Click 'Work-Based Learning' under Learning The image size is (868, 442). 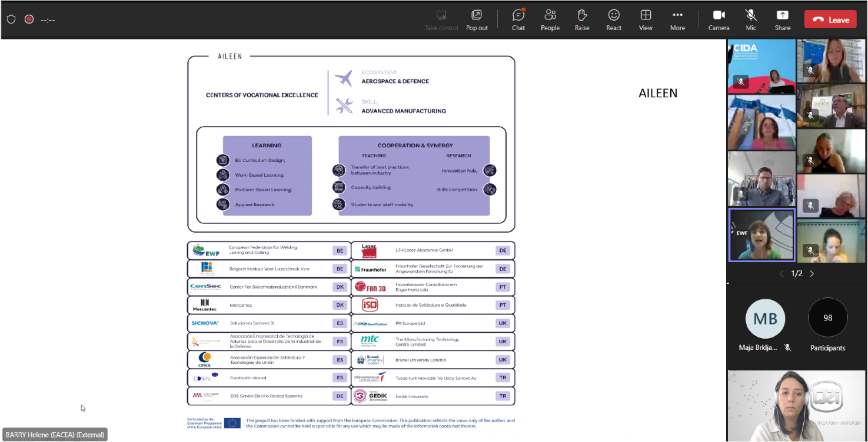pyautogui.click(x=259, y=175)
